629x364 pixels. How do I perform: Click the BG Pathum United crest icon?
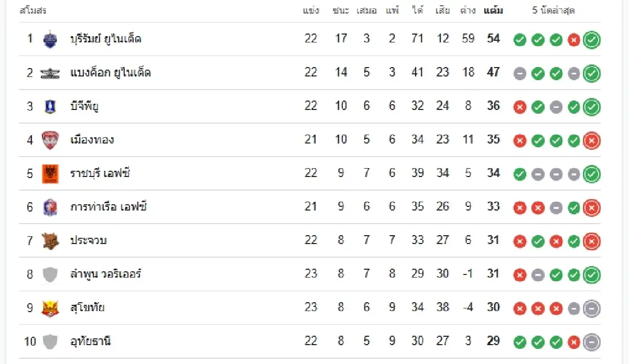click(50, 107)
